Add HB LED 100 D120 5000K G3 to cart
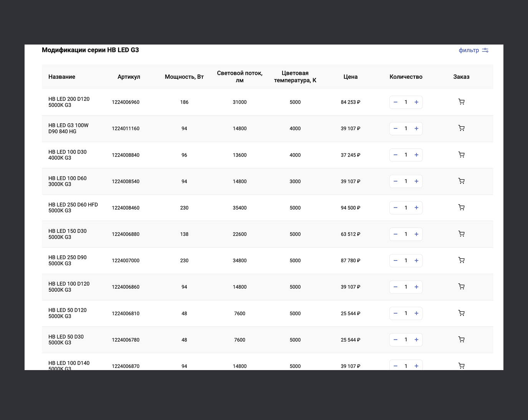Screen dimensions: 528x420 [462, 287]
